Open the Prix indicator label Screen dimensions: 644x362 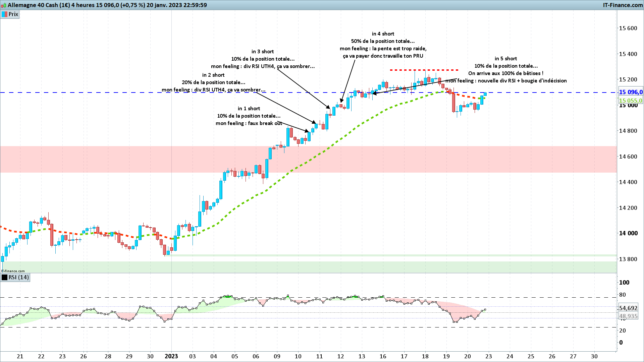13,14
